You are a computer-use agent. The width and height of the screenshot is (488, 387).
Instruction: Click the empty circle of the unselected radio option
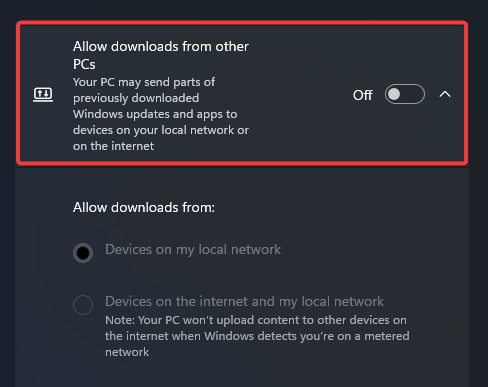83,305
